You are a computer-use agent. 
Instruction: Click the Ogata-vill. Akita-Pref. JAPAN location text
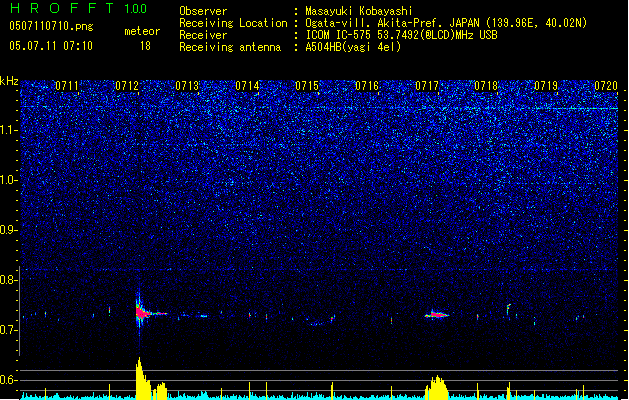(x=446, y=23)
